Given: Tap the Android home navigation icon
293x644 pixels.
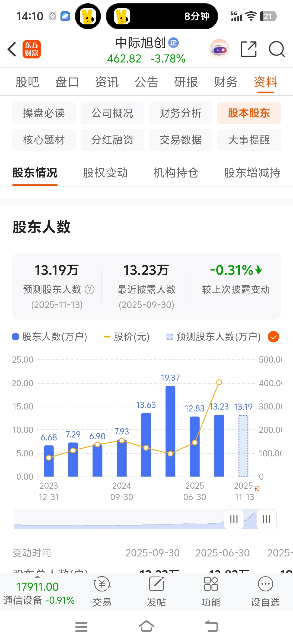Looking at the screenshot, I should (x=146, y=626).
